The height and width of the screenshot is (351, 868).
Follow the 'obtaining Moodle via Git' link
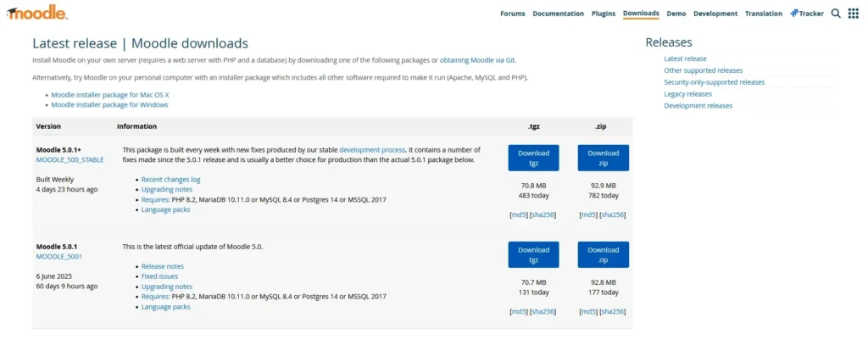click(x=477, y=60)
